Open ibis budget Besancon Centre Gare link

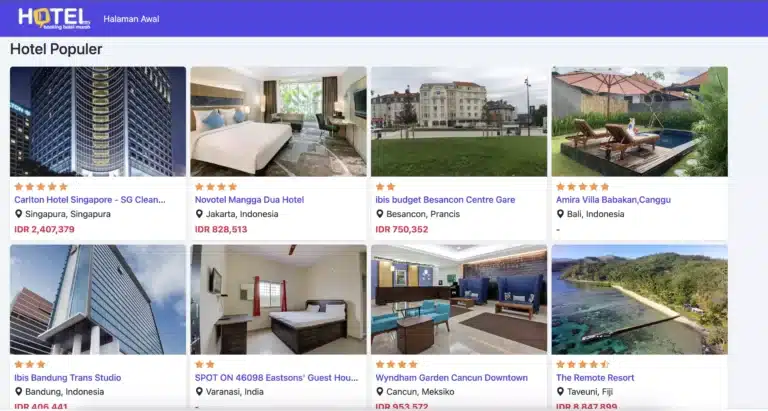(445, 200)
